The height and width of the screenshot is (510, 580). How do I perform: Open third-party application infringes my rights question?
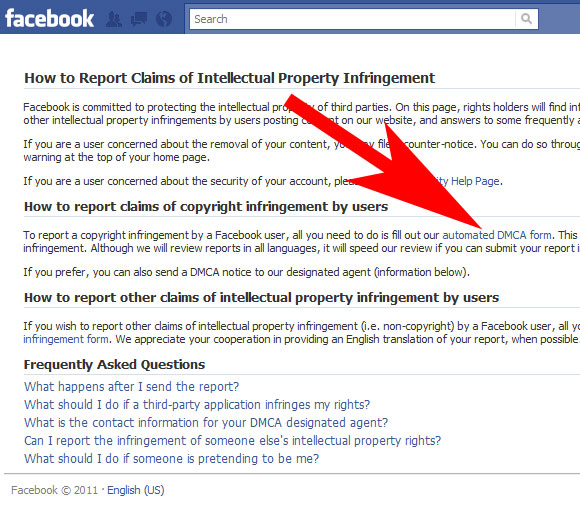click(197, 405)
